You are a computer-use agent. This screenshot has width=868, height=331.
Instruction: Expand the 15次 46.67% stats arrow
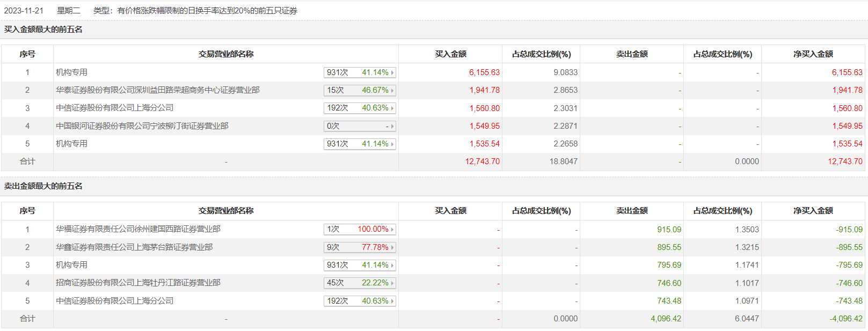(x=392, y=91)
